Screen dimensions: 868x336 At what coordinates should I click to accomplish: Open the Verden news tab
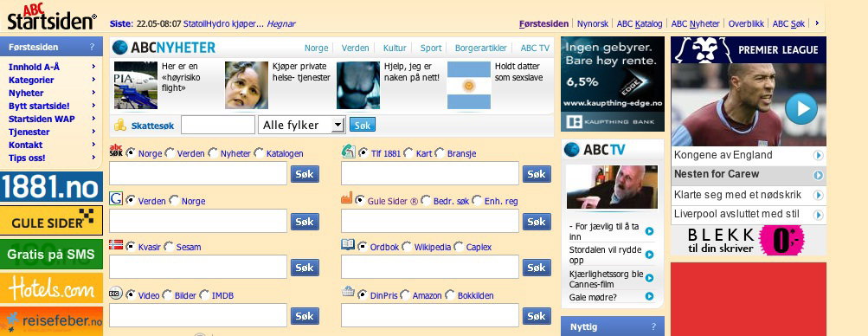click(x=355, y=48)
